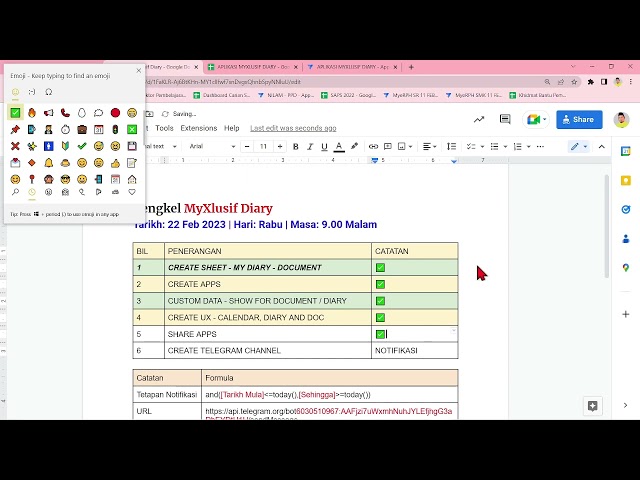Underline text with the U button
Screen dimensions: 640x480
pyautogui.click(x=324, y=147)
